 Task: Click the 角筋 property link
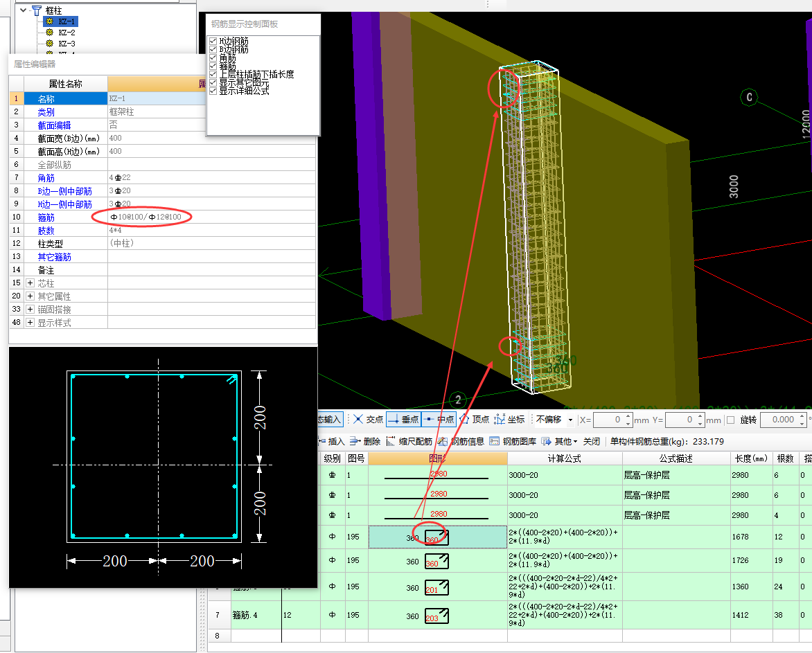[46, 178]
